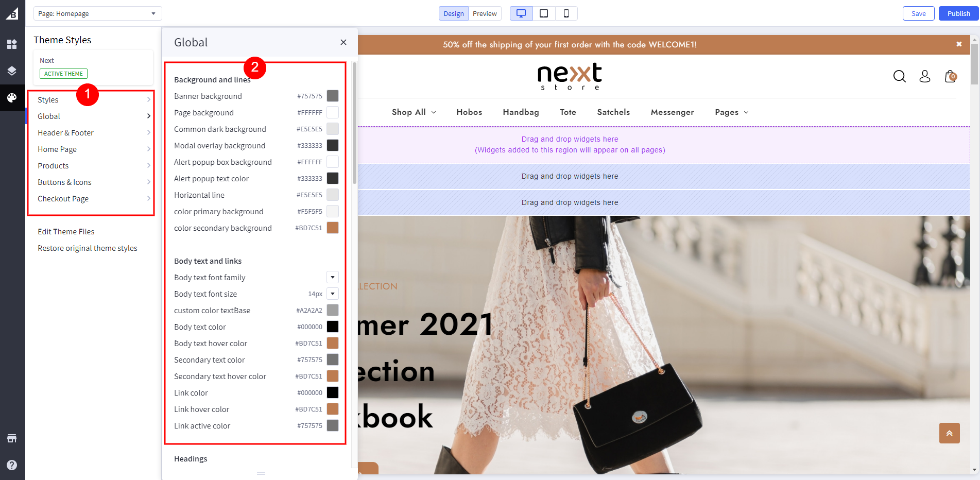Click color secondary background swatch
This screenshot has width=980, height=480.
(333, 228)
